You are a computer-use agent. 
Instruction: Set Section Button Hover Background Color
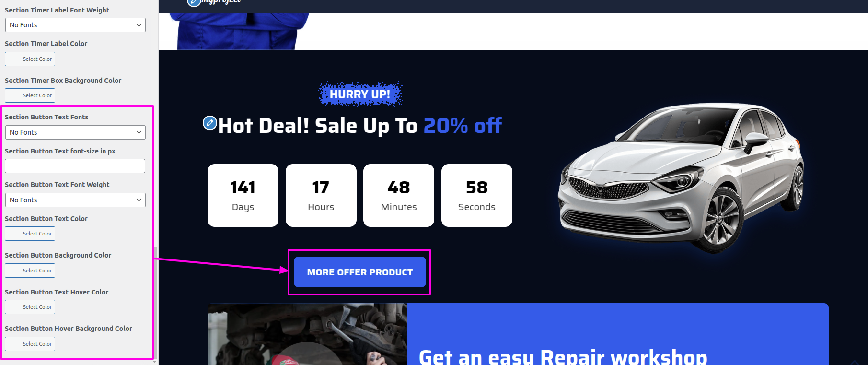point(30,344)
